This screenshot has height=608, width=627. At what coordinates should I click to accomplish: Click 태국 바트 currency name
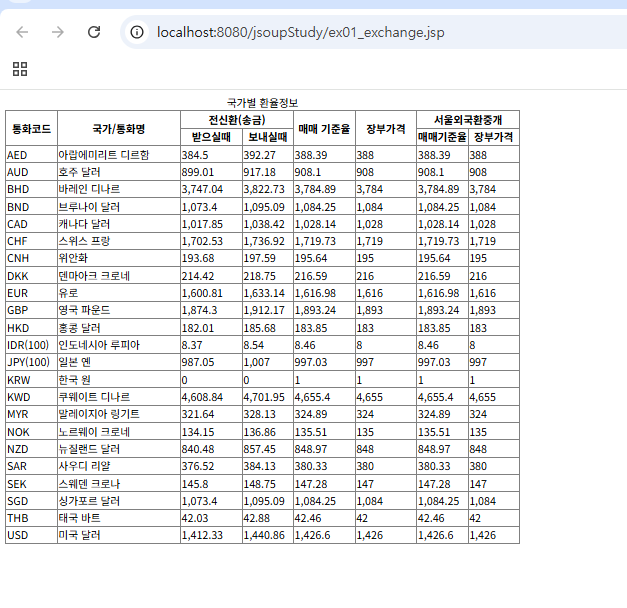pos(79,518)
